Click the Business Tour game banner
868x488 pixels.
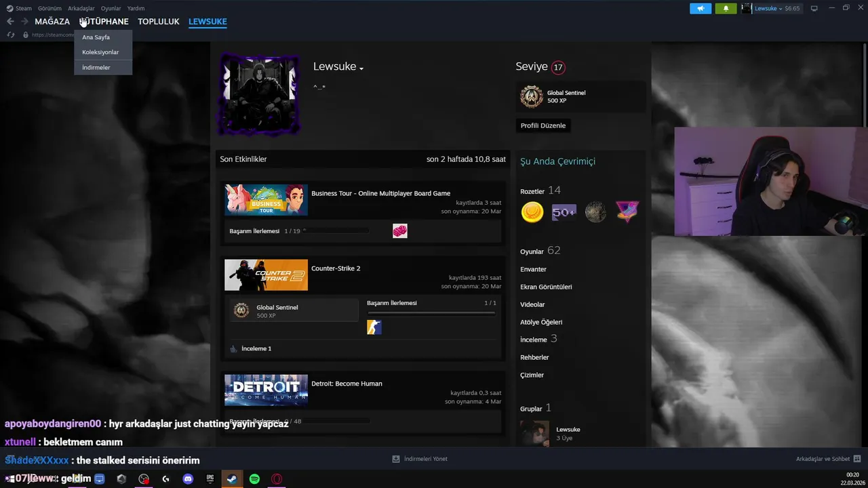pyautogui.click(x=266, y=200)
